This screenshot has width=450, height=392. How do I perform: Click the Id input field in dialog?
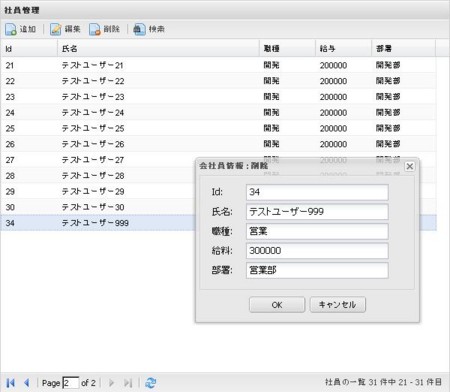[317, 192]
